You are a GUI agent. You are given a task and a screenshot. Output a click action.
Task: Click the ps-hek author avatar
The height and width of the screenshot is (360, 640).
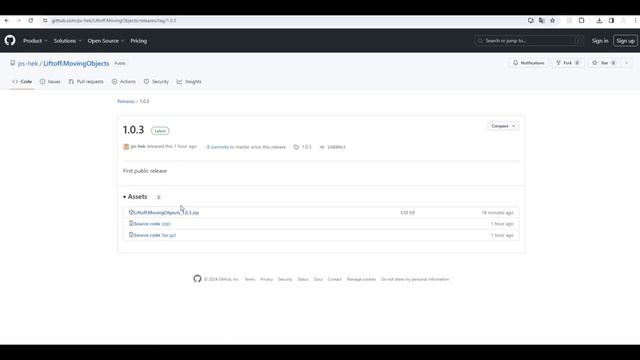126,147
